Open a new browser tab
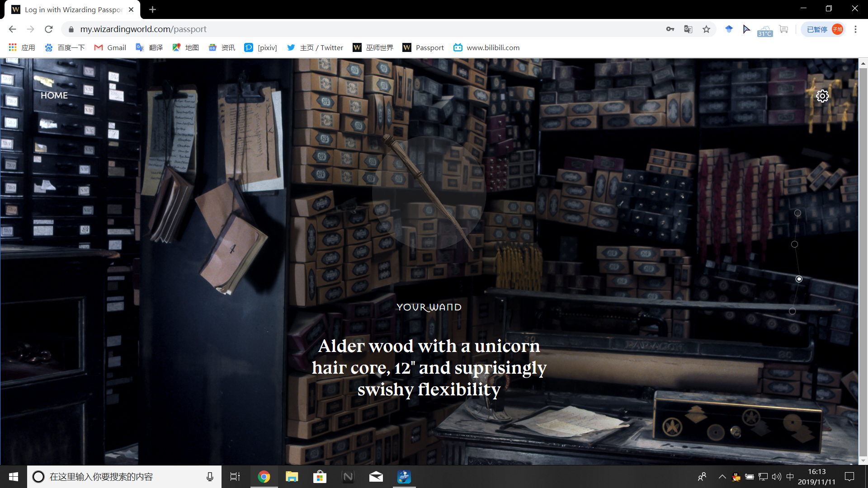The image size is (868, 488). tap(152, 9)
